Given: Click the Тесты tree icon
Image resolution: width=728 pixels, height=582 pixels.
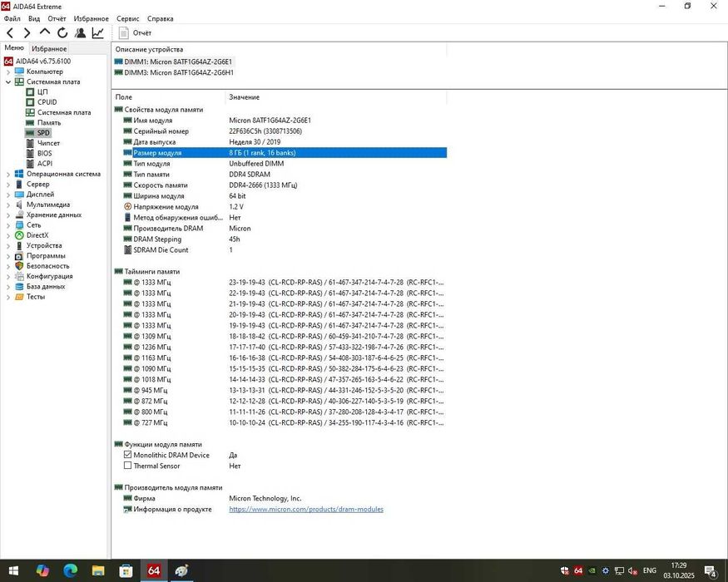Looking at the screenshot, I should click(x=19, y=297).
